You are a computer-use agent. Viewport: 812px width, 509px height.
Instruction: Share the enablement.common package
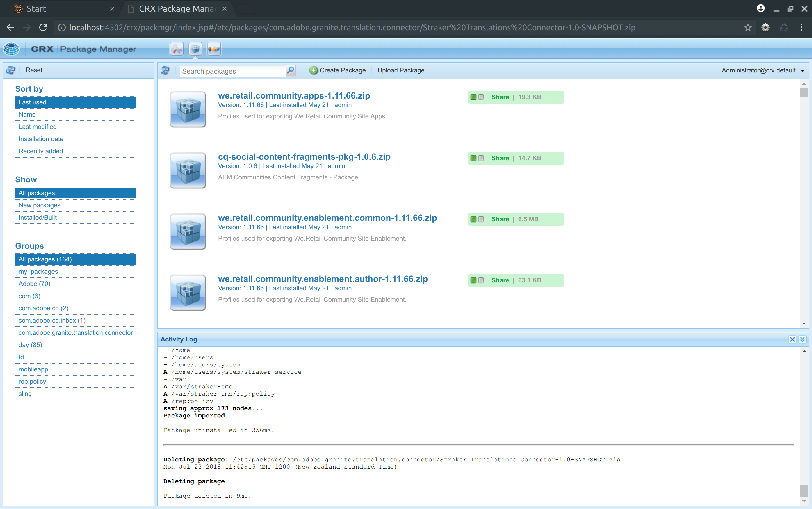pyautogui.click(x=500, y=219)
